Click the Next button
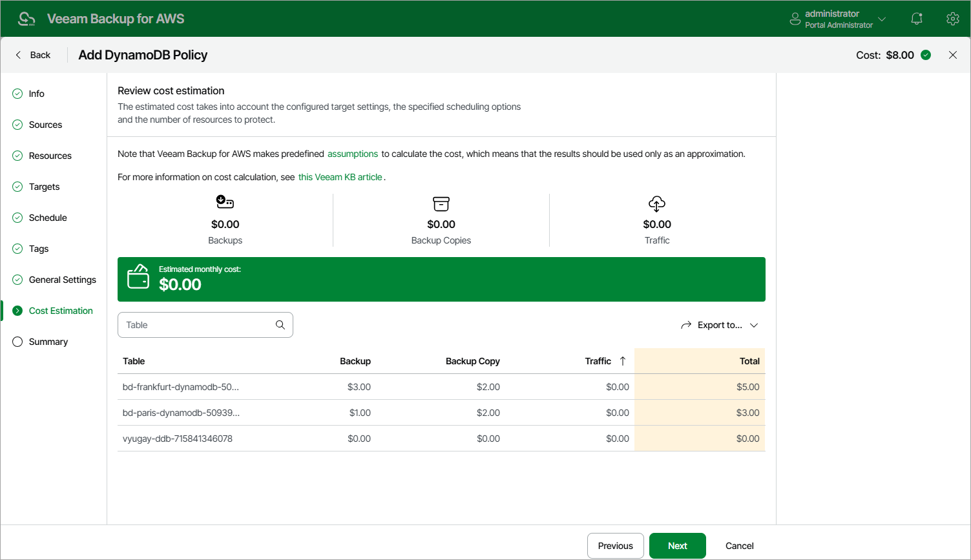 (678, 546)
